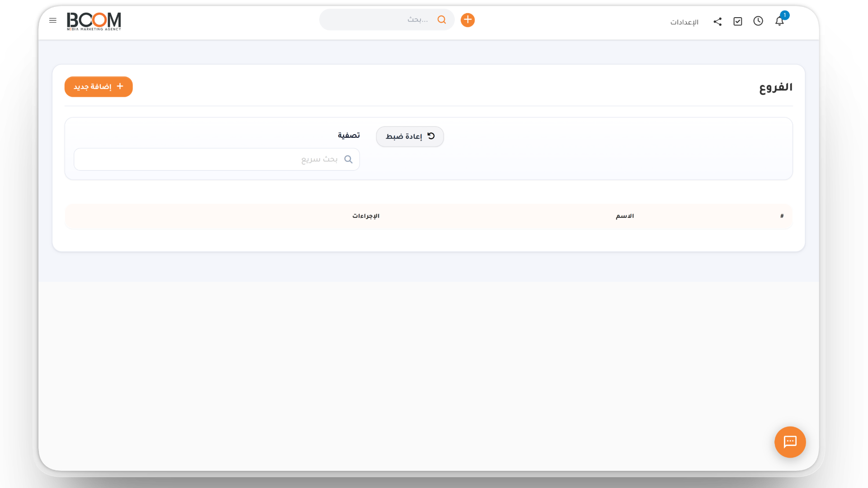
Task: Click the orange search magnifier icon
Action: 442,19
